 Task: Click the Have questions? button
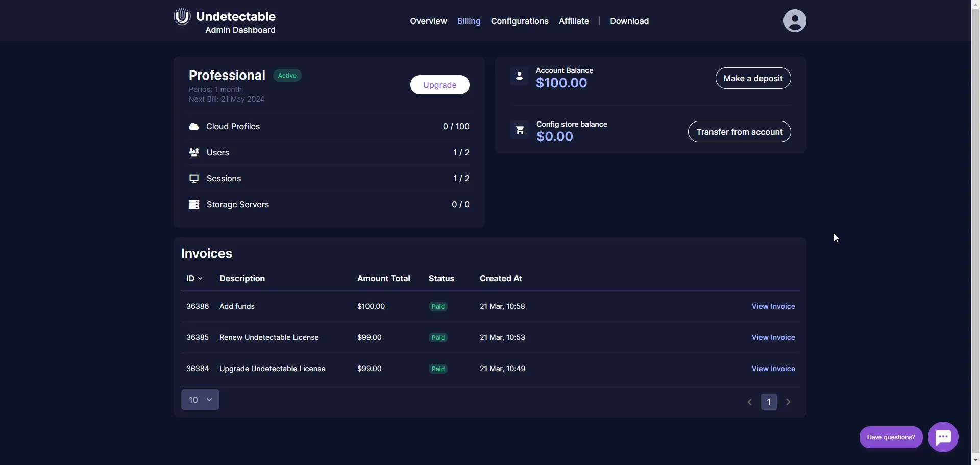pos(891,437)
